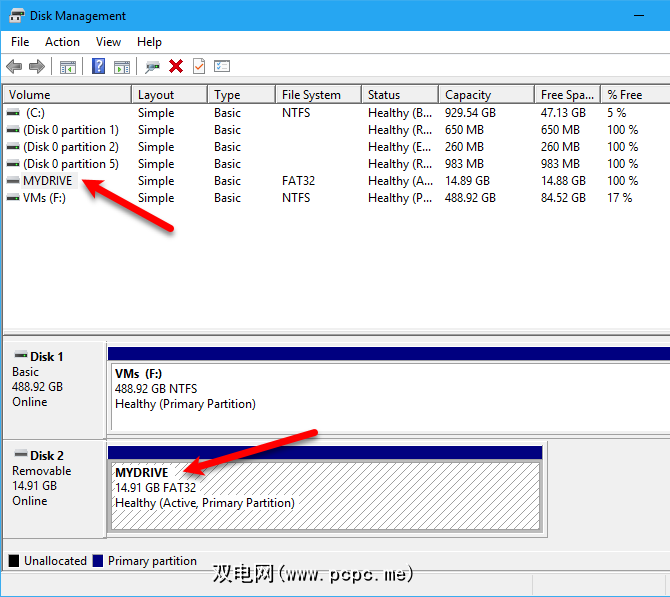Click the 929.54 GB capacity cell
670x597 pixels.
470,113
